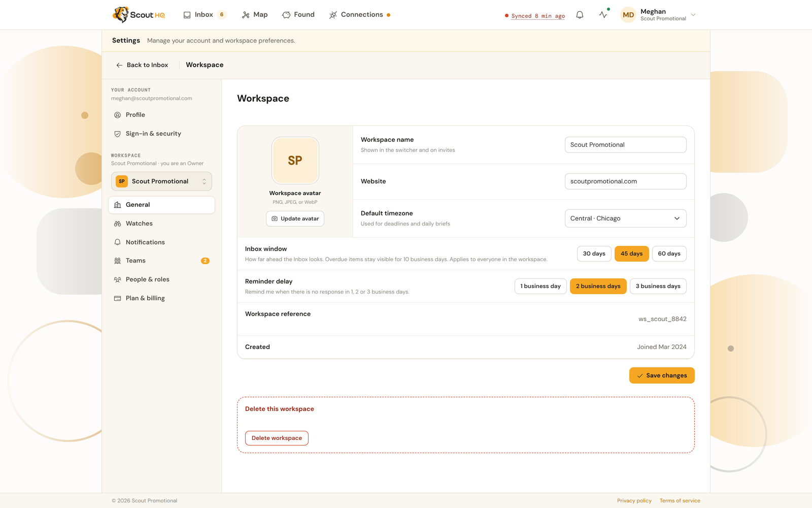Go to the Map page
This screenshot has height=508, width=812.
(x=255, y=15)
